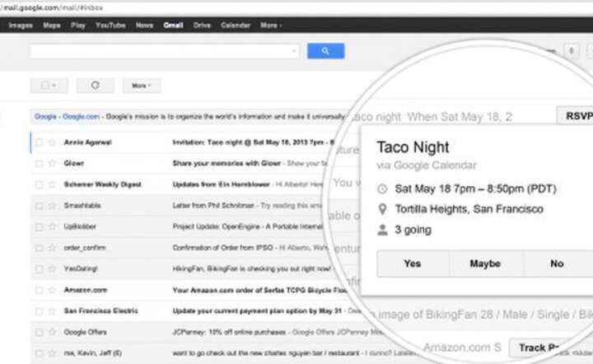The width and height of the screenshot is (593, 364).
Task: Star the order_confirm email
Action: (52, 248)
